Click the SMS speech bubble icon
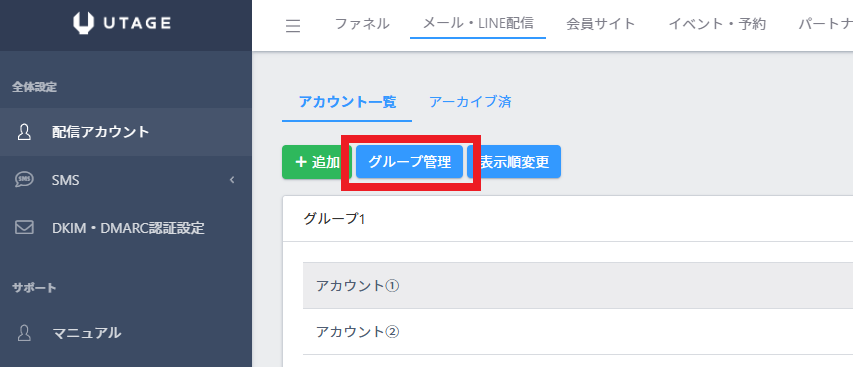853x367 pixels. [x=24, y=179]
